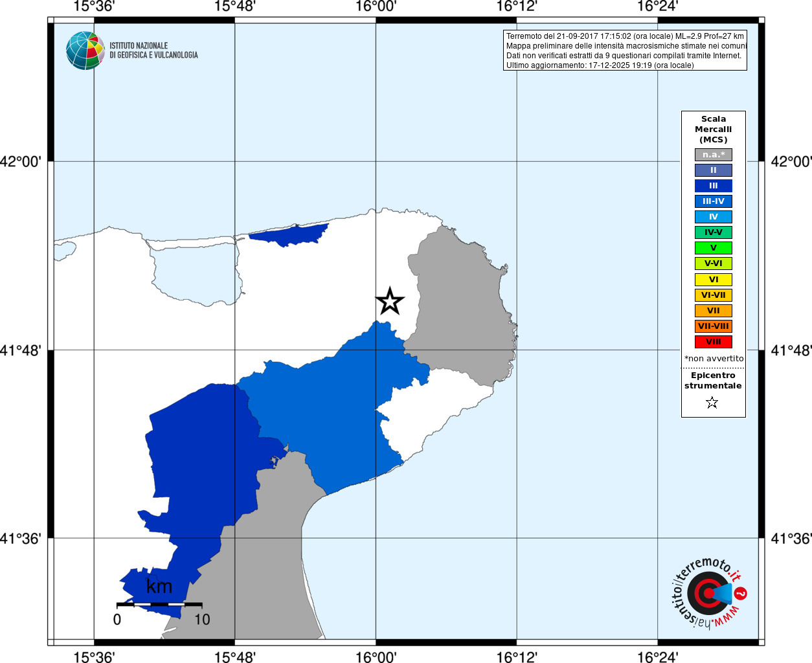Select the intensity II legend swatch
Image resolution: width=812 pixels, height=663 pixels.
point(714,170)
